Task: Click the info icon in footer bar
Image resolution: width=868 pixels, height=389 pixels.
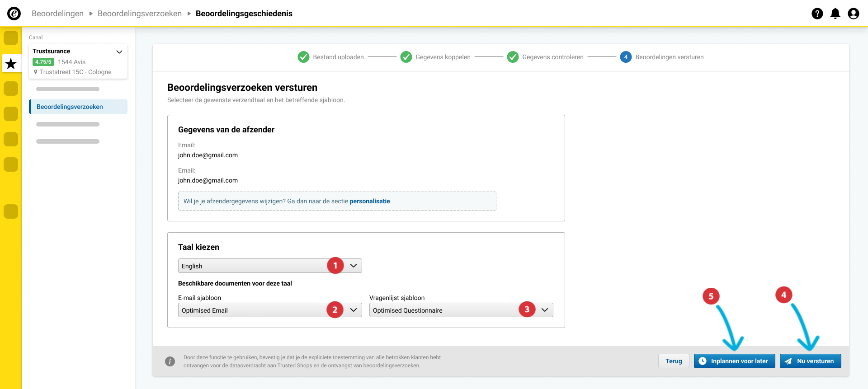Action: [x=170, y=361]
